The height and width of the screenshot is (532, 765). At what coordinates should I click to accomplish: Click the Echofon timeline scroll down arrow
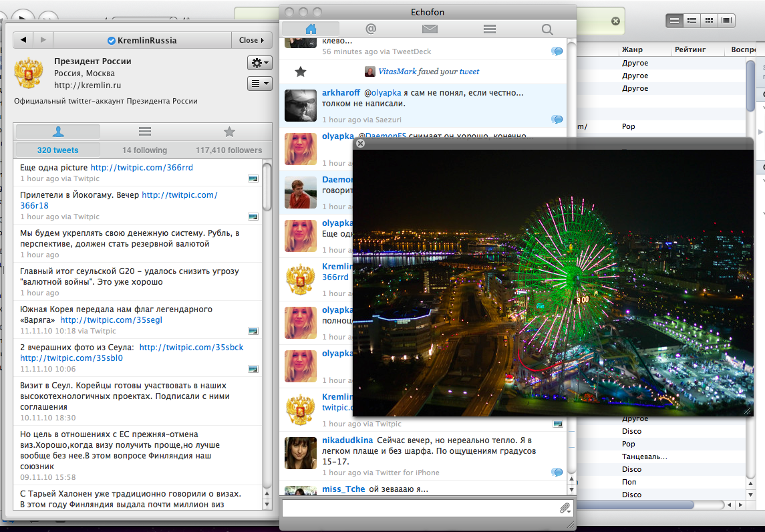[x=571, y=489]
